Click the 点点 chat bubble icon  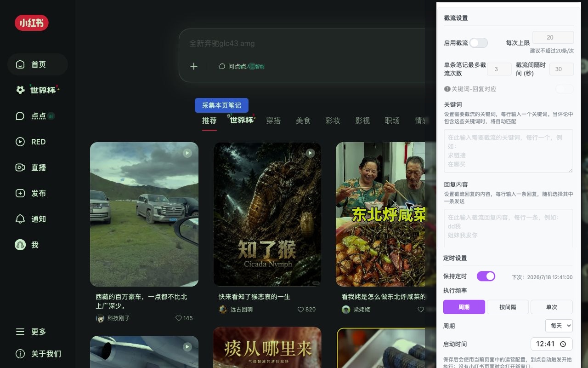click(x=20, y=116)
